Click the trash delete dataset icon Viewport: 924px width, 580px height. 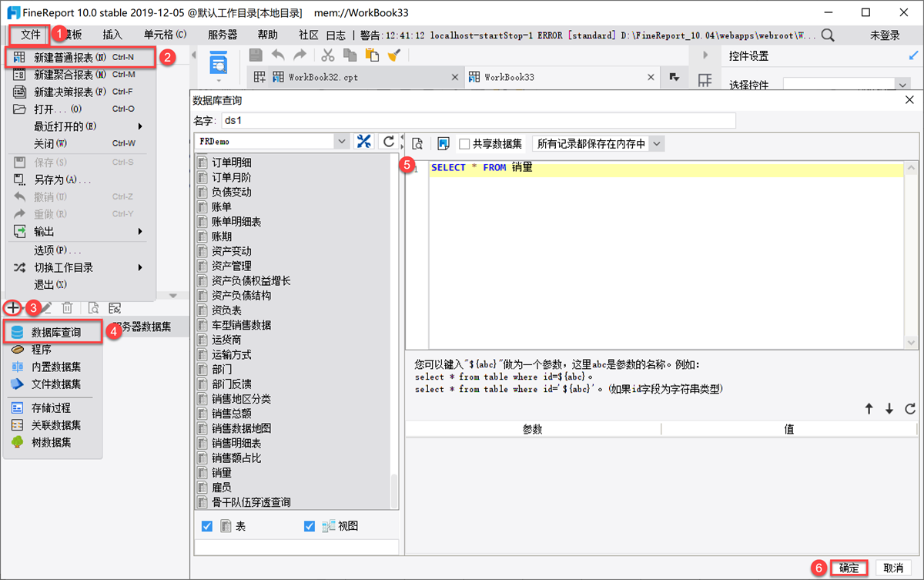(x=67, y=307)
